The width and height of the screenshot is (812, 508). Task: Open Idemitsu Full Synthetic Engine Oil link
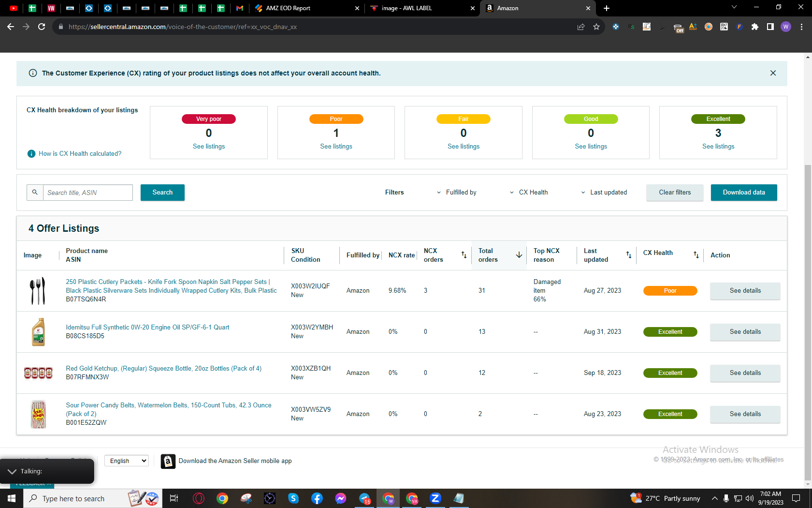[x=147, y=328]
